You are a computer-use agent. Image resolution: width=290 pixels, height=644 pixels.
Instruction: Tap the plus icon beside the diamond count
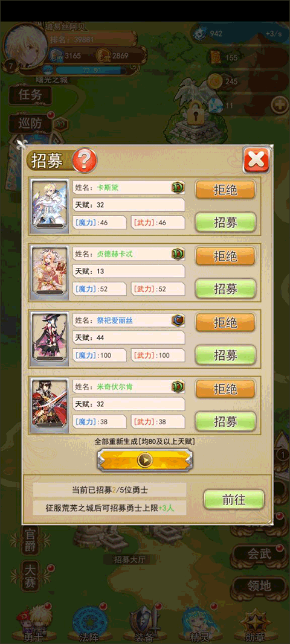coord(280,105)
